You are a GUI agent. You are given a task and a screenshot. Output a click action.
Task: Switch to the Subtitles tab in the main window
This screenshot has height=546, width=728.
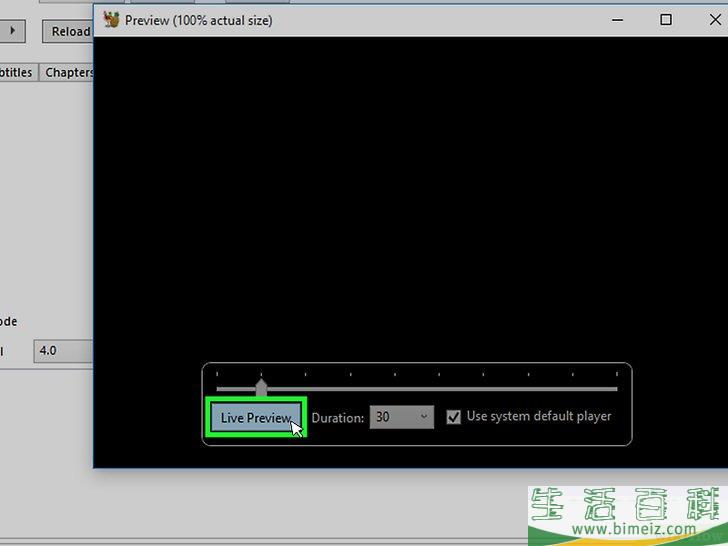17,72
